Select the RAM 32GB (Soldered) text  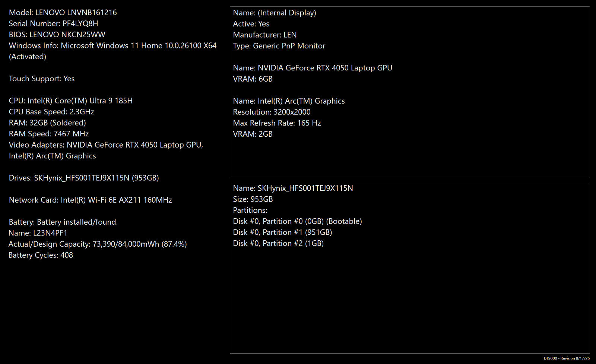coord(47,123)
